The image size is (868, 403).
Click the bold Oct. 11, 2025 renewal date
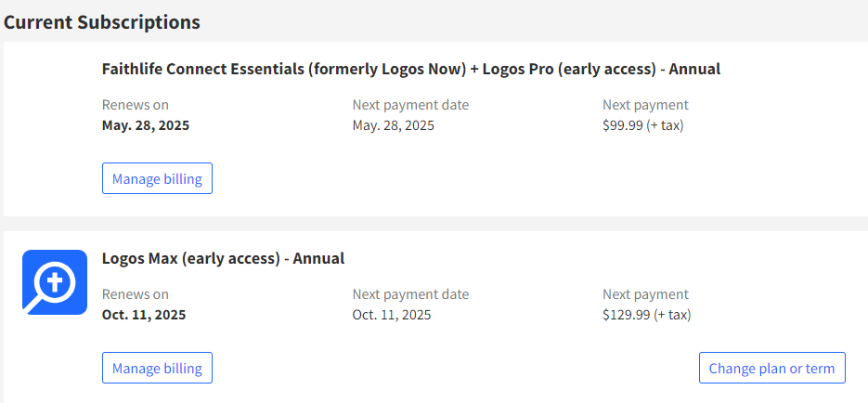pos(144,315)
